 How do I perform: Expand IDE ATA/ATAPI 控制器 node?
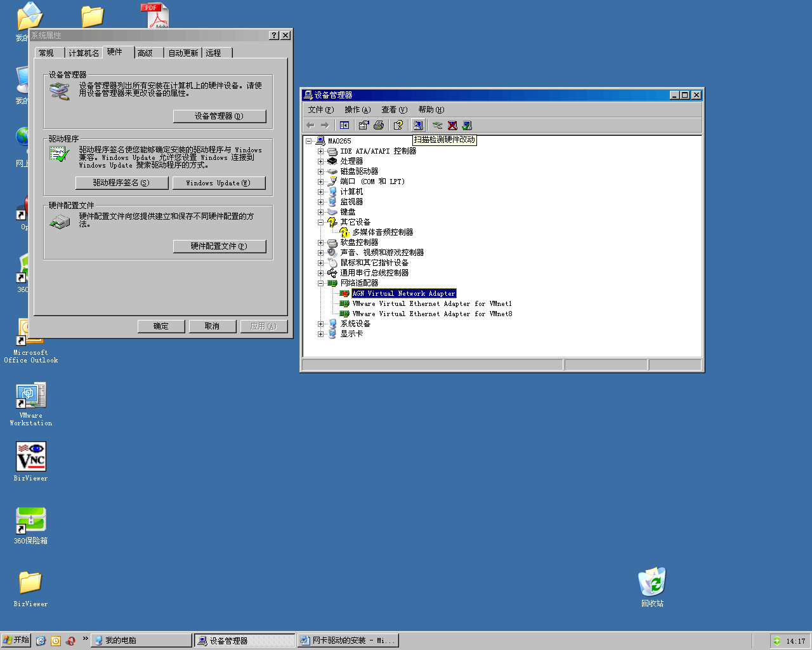tap(320, 151)
